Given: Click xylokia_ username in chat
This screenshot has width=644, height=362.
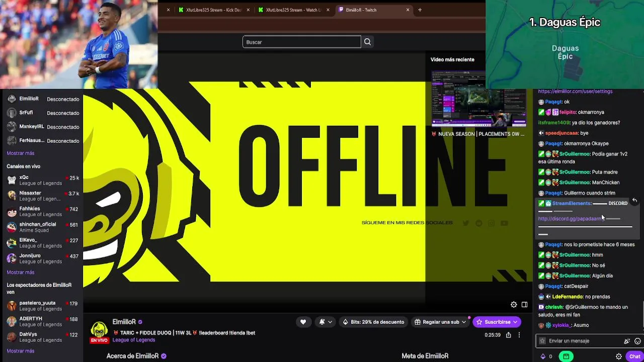Looking at the screenshot, I should click(561, 325).
